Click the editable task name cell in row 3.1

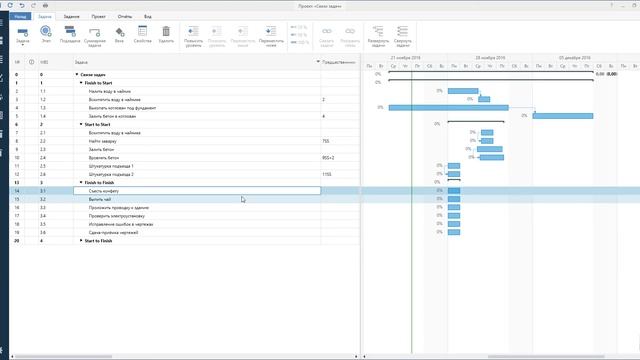click(197, 191)
